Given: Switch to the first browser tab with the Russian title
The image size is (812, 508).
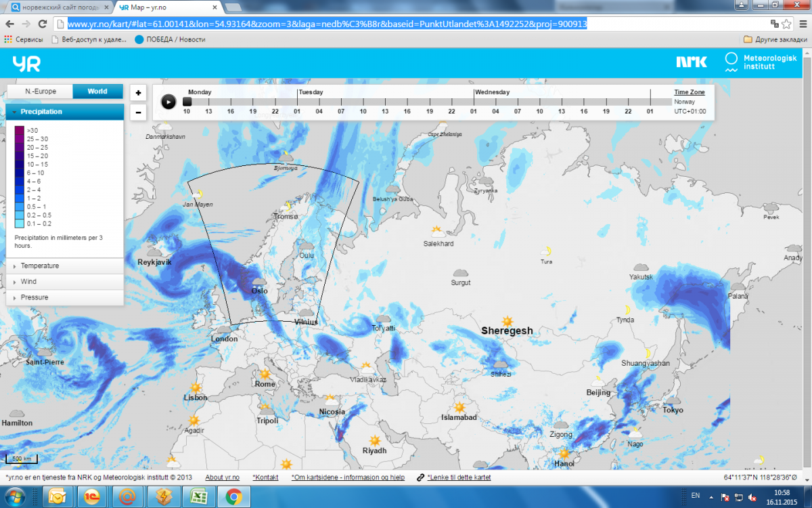Looking at the screenshot, I should [x=58, y=7].
